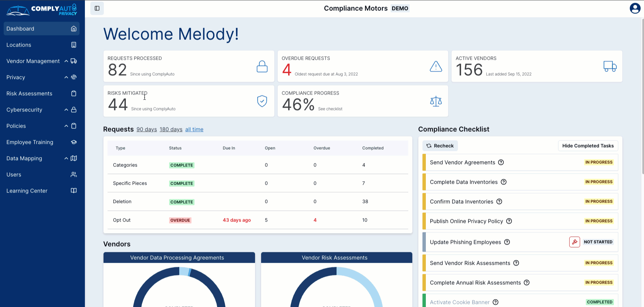
Task: Click the Policies clipboard icon
Action: click(74, 126)
